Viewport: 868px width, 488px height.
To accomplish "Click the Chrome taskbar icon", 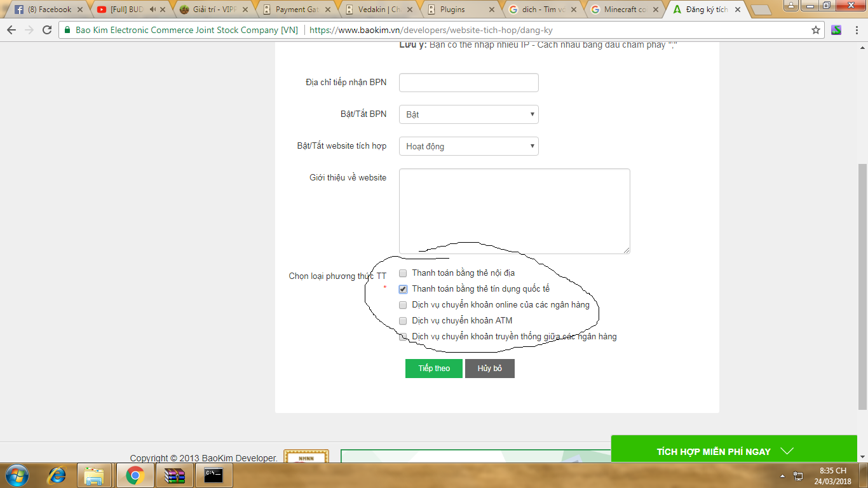I will [x=135, y=475].
